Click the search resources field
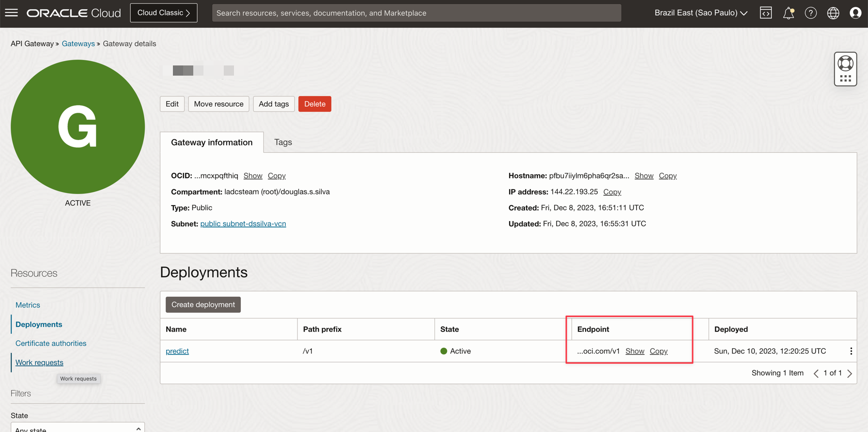Viewport: 868px width, 432px height. click(x=417, y=13)
